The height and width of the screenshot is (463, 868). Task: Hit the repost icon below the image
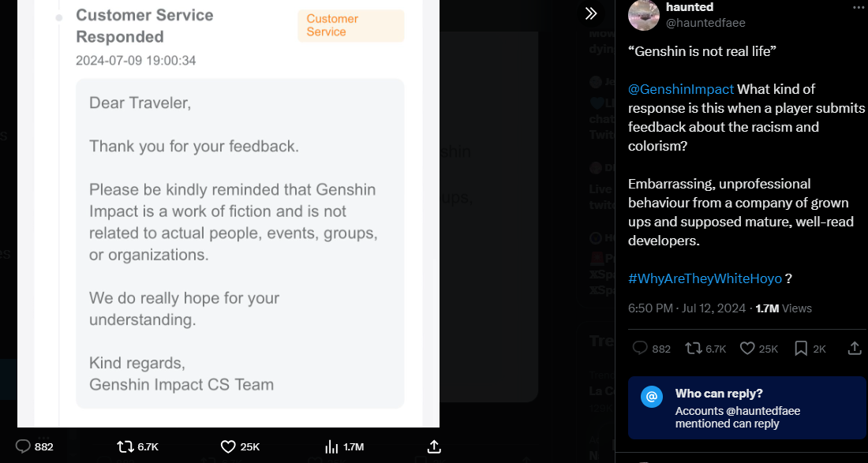coord(125,446)
